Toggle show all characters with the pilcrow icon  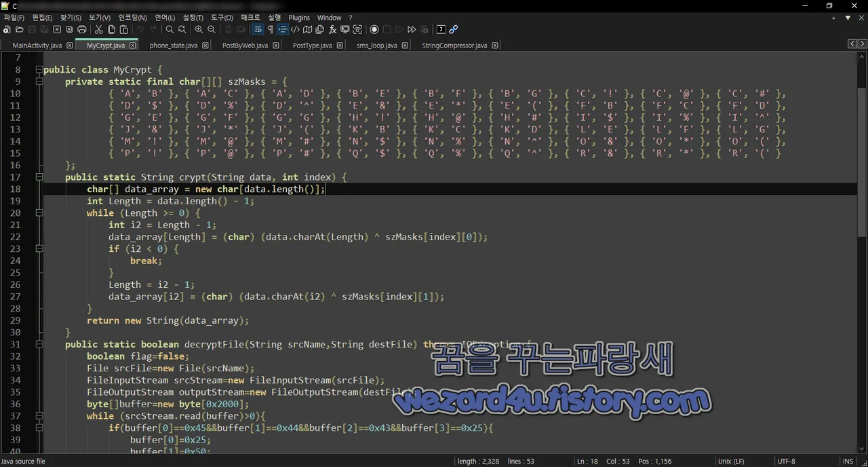click(270, 29)
